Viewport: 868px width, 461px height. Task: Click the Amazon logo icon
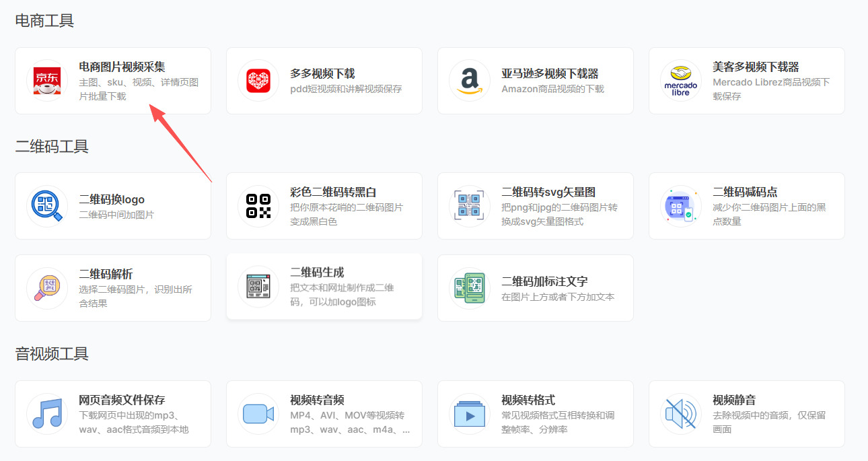pyautogui.click(x=470, y=81)
